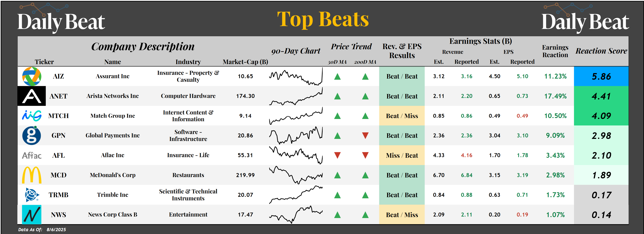Click Aflac's red 50D MA down arrow
This screenshot has height=234, width=644.
[x=337, y=155]
